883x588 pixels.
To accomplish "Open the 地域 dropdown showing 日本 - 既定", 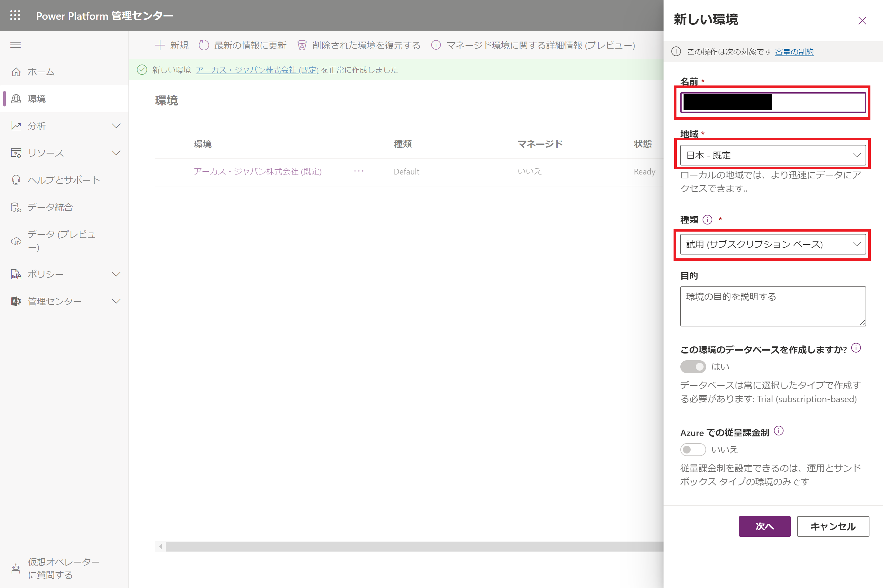I will pos(773,155).
